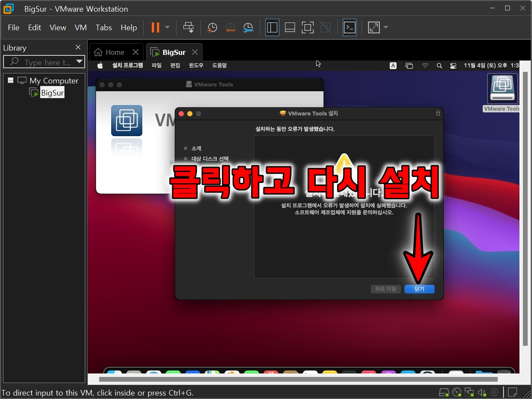Open power options arrow beside pause icon
The width and height of the screenshot is (532, 399).
tap(167, 28)
